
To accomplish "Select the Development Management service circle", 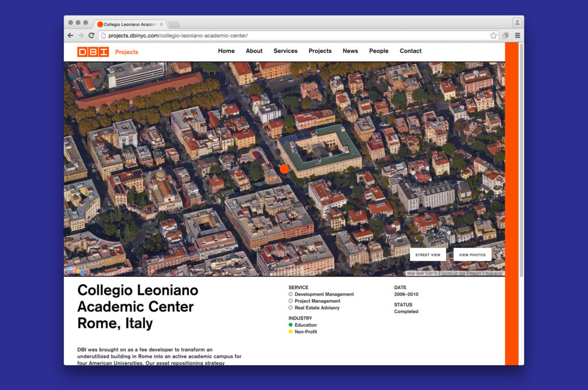I will click(x=291, y=294).
